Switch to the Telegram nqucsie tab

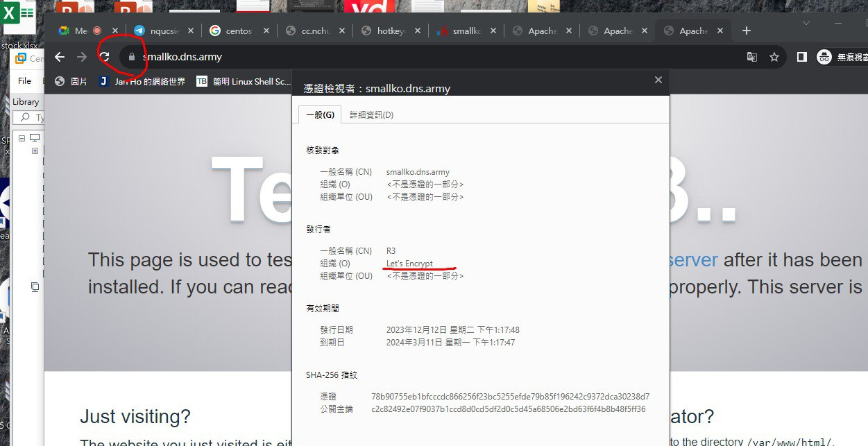coord(163,31)
